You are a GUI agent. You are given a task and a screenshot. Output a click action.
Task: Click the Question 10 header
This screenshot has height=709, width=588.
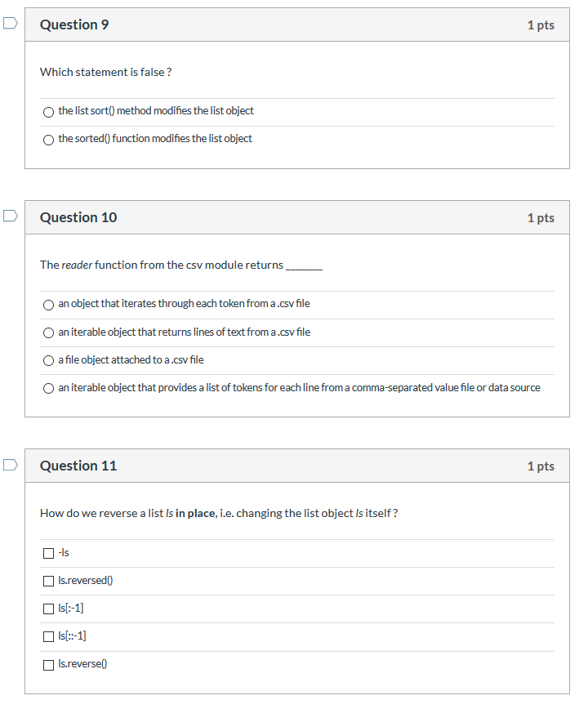click(x=78, y=217)
